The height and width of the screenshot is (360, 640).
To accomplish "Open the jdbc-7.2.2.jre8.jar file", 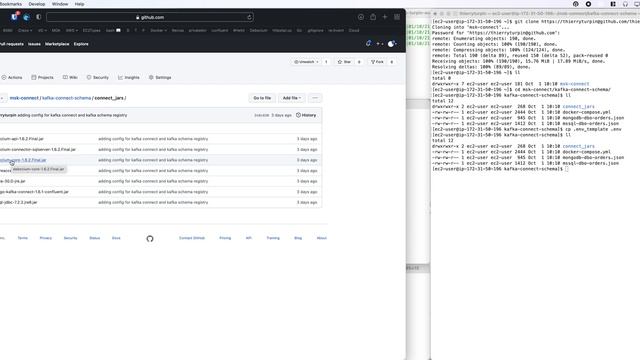I will click(x=18, y=202).
